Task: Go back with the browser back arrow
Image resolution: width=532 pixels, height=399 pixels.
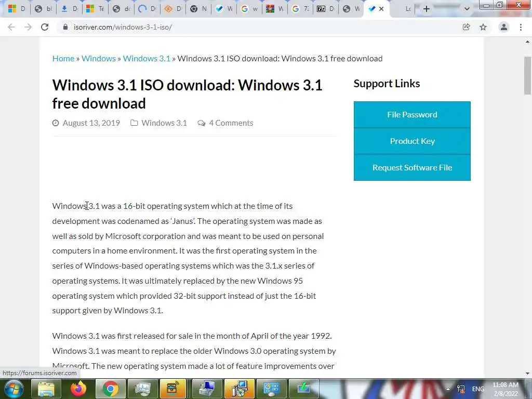Action: coord(11,27)
